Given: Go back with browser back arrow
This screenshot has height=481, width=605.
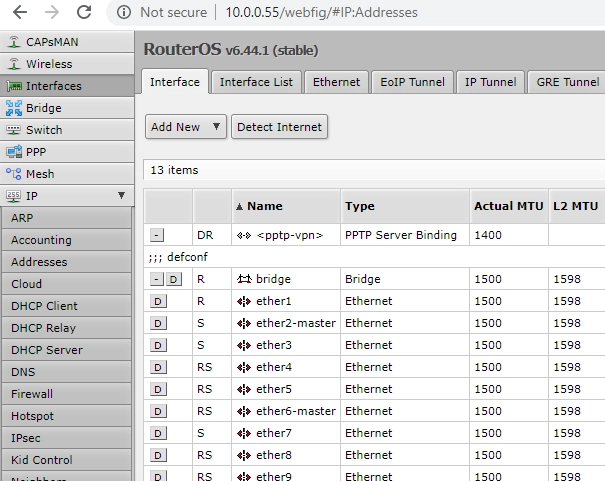Looking at the screenshot, I should click(x=20, y=12).
